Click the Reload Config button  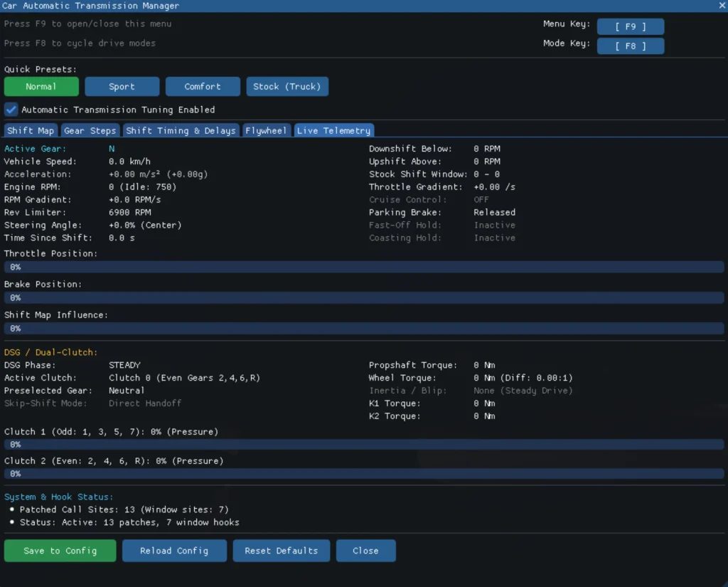click(175, 551)
